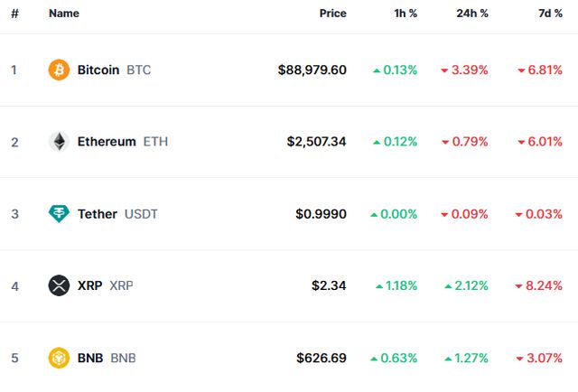The image size is (578, 392).
Task: Click the XRP price $2.34
Action: pos(329,286)
